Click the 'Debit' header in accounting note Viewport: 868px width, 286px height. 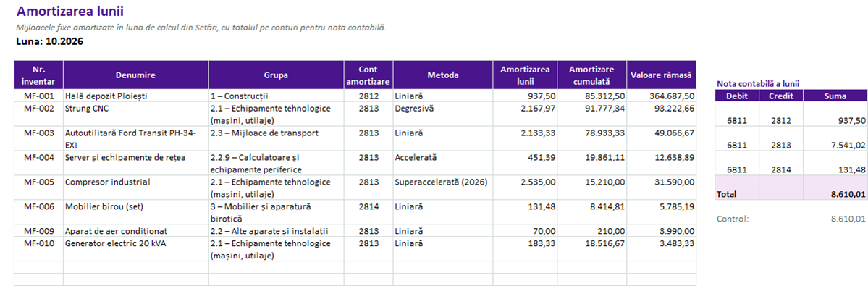737,96
